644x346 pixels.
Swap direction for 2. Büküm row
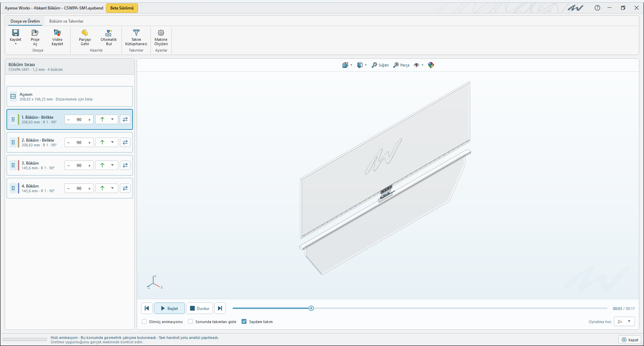pos(125,142)
